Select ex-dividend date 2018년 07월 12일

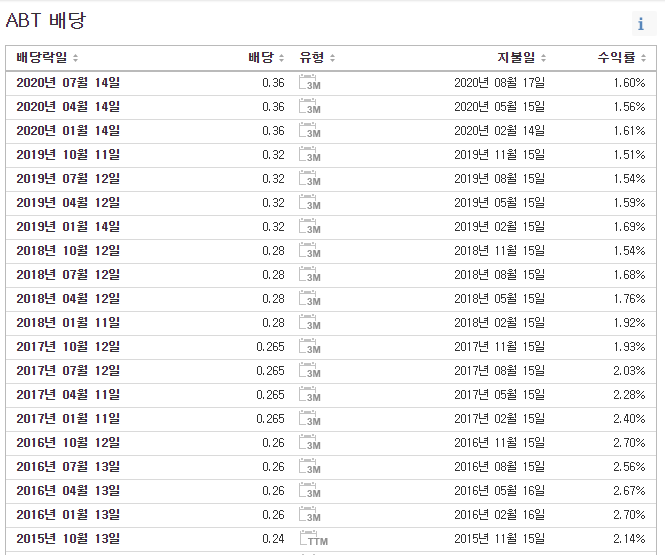pyautogui.click(x=68, y=274)
